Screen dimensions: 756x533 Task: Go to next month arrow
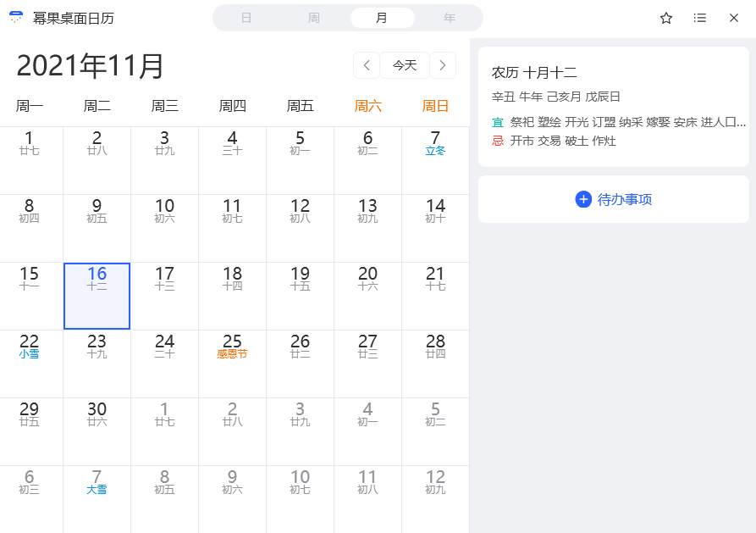point(443,65)
